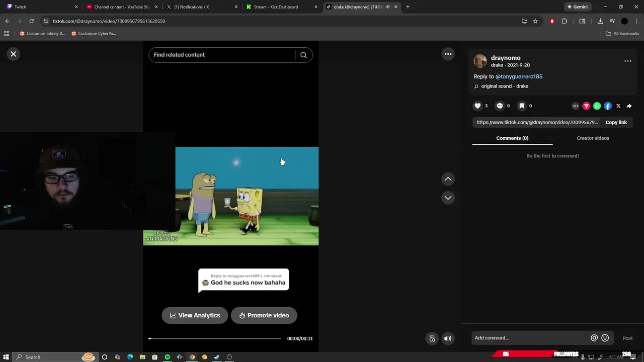Close the TikTok video viewer with X
Image resolution: width=644 pixels, height=362 pixels.
(14, 54)
